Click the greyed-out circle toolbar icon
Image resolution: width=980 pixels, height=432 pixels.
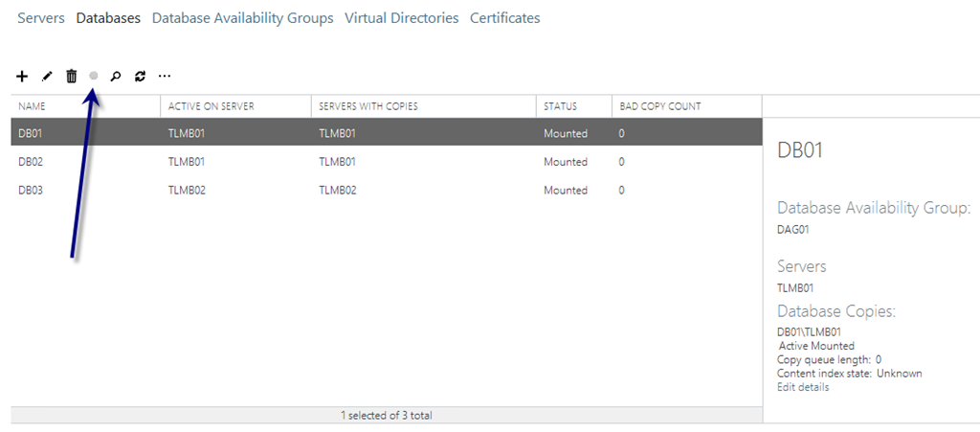94,76
